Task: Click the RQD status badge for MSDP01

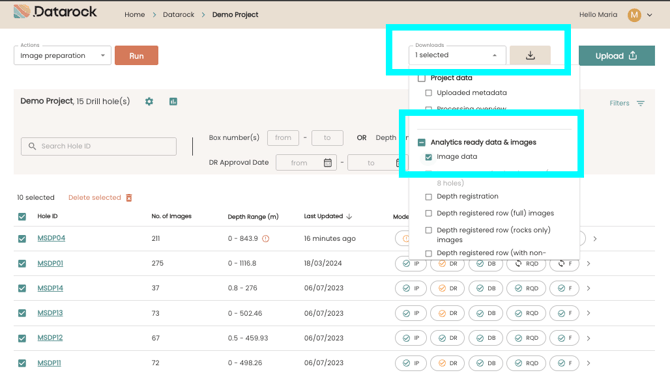Action: tap(526, 264)
